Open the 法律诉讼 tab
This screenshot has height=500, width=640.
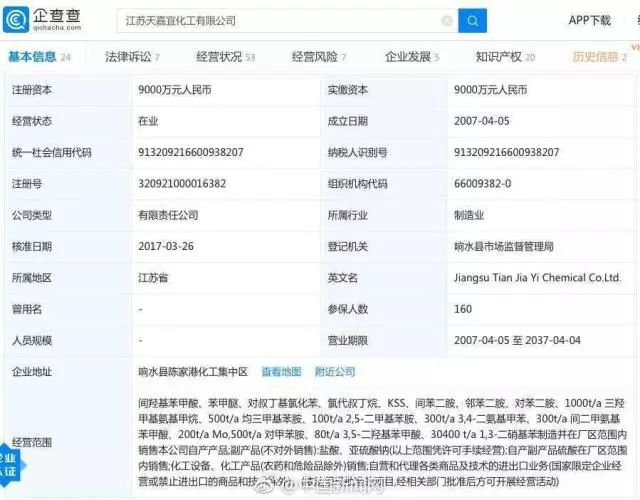[x=132, y=57]
